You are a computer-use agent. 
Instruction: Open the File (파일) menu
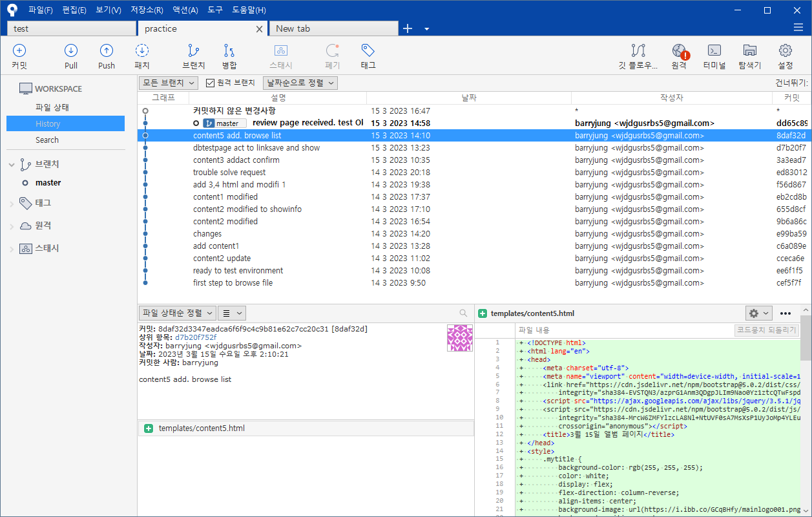click(x=41, y=10)
